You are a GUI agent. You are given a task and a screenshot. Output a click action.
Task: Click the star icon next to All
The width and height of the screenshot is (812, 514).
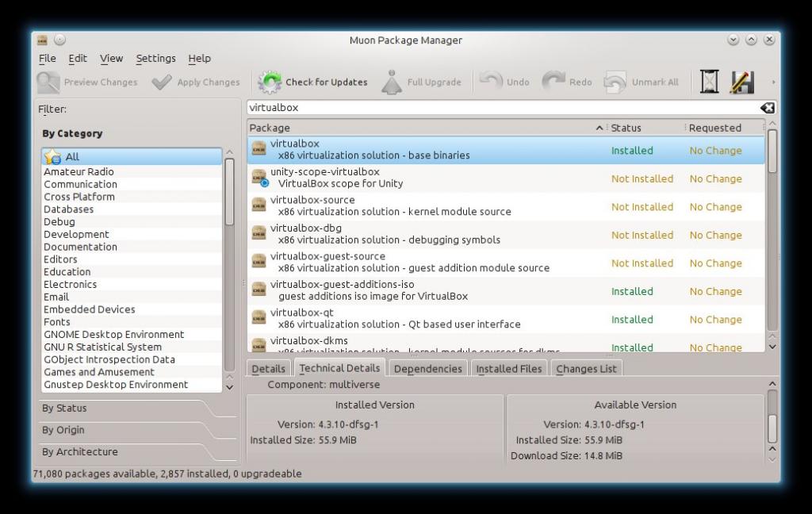[x=53, y=157]
